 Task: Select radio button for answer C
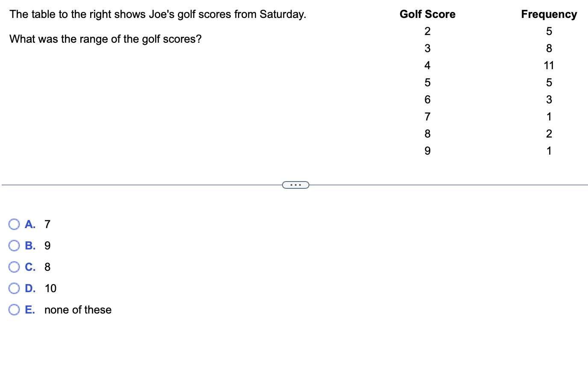click(x=14, y=267)
